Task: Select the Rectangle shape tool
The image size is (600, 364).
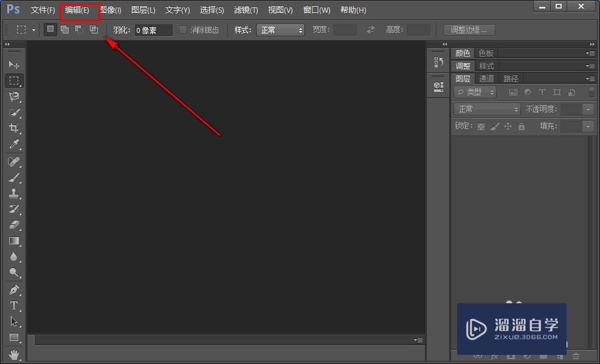Action: pyautogui.click(x=14, y=337)
